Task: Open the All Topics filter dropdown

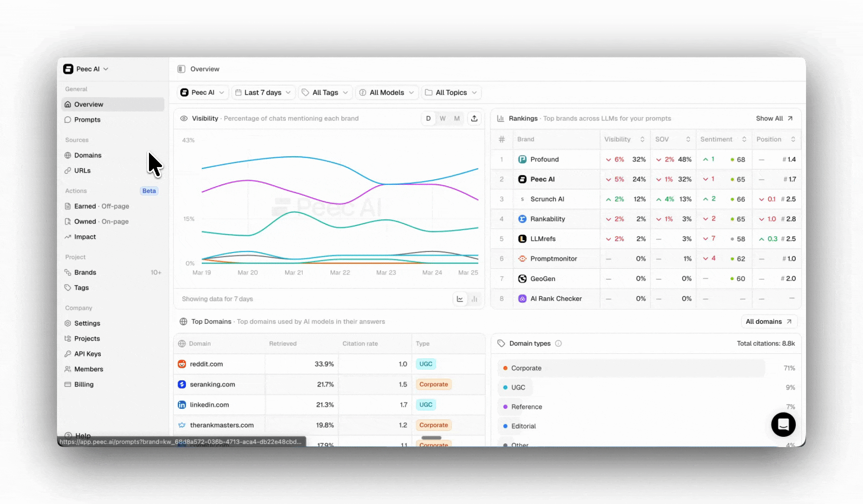Action: tap(451, 92)
